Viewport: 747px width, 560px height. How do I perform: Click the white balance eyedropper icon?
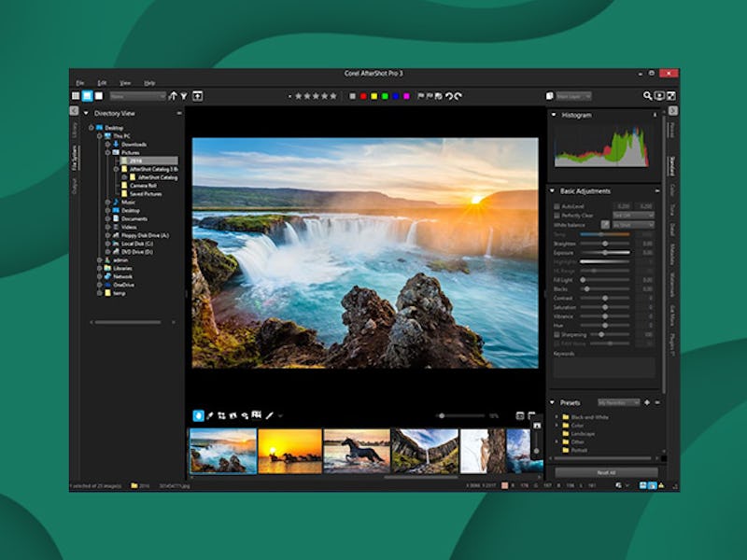coord(604,225)
